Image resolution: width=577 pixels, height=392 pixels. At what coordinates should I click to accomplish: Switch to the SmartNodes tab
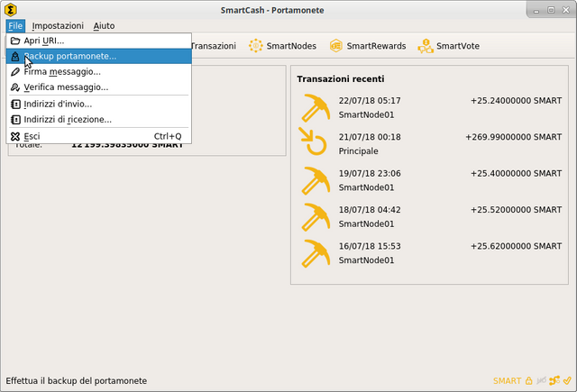click(x=282, y=46)
